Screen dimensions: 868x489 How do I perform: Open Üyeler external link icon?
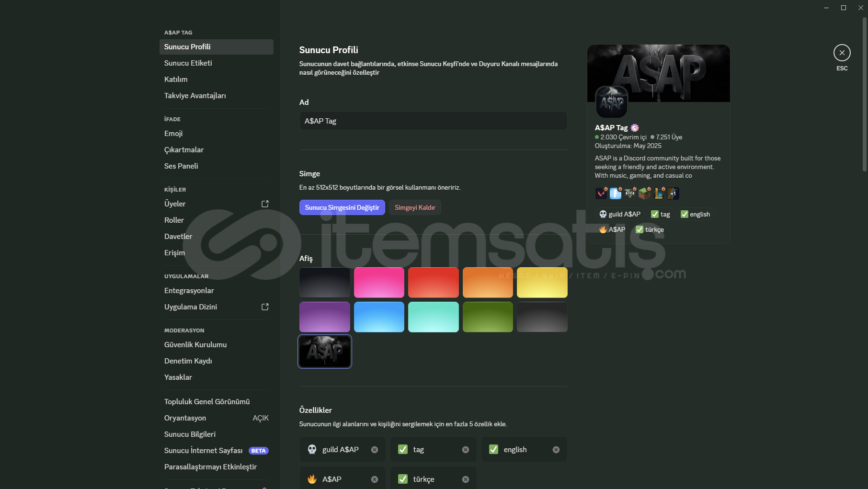click(265, 204)
